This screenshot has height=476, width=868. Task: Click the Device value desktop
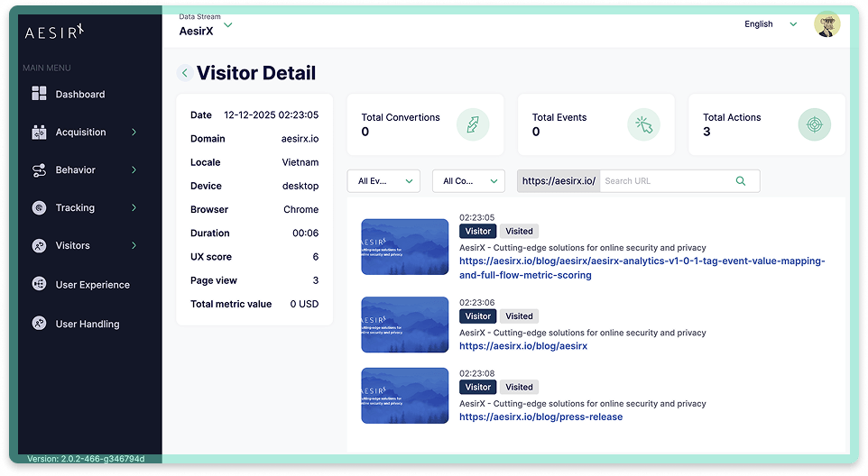point(300,187)
